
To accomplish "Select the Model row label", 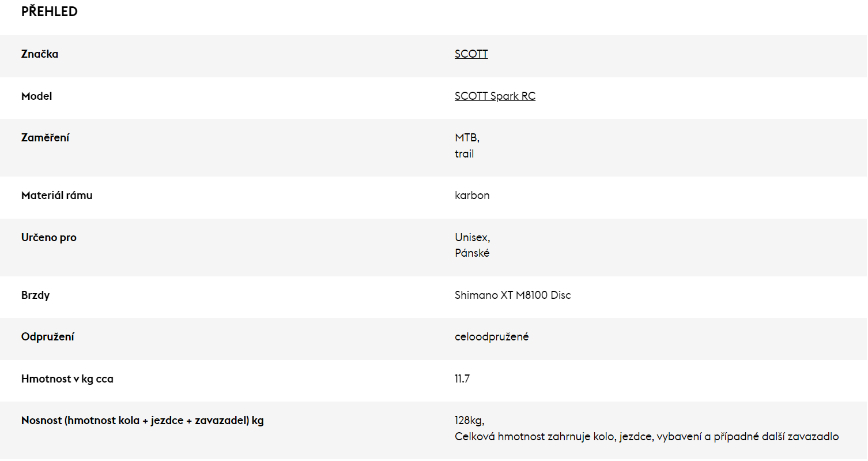I will (x=36, y=96).
